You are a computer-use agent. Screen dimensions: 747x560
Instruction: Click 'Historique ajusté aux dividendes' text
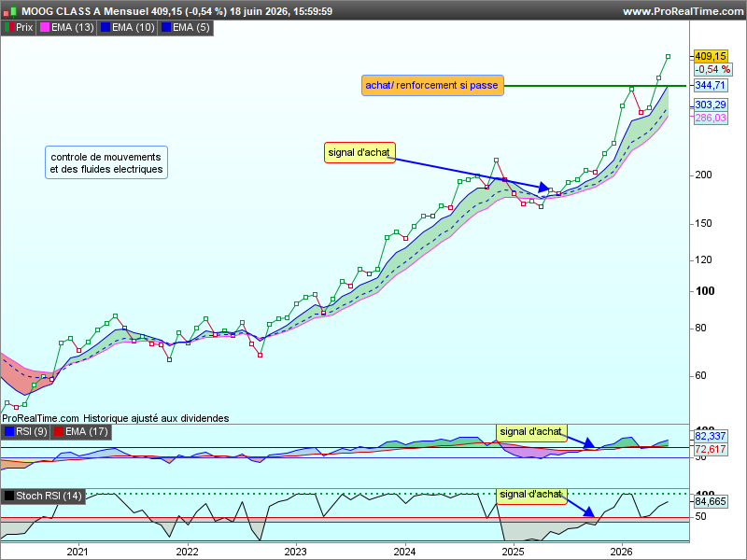point(156,418)
